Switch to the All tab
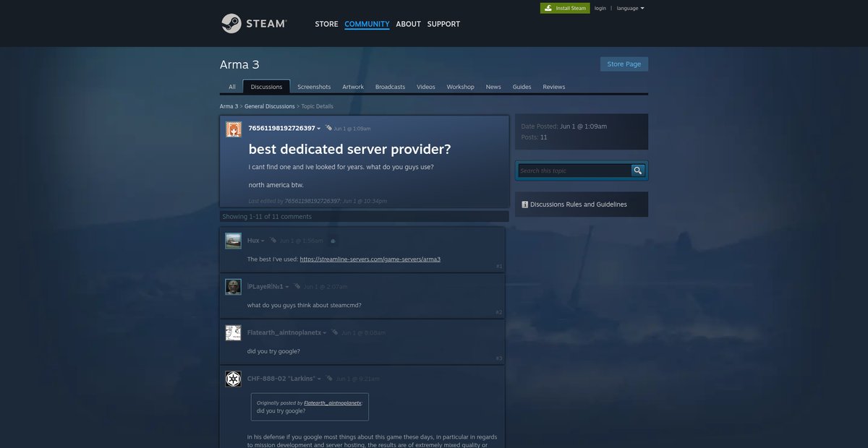The image size is (868, 448). click(232, 87)
